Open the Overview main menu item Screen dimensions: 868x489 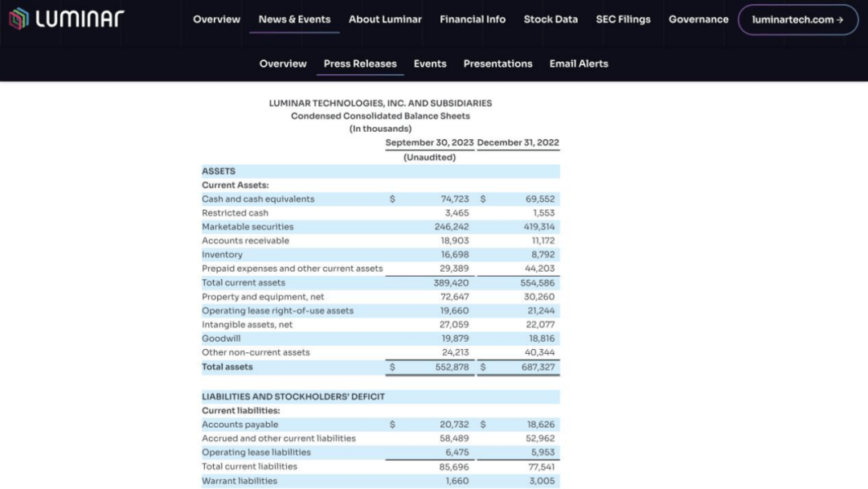(x=216, y=19)
